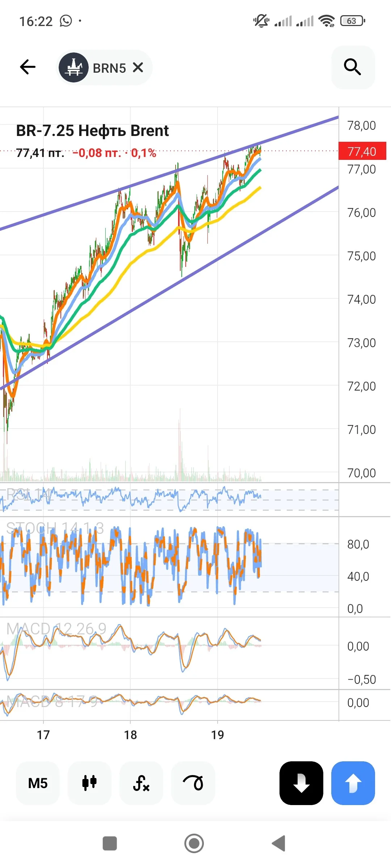Viewport: 391px width, 868px height.
Task: Click the 0,1% percent change text
Action: coord(144,153)
